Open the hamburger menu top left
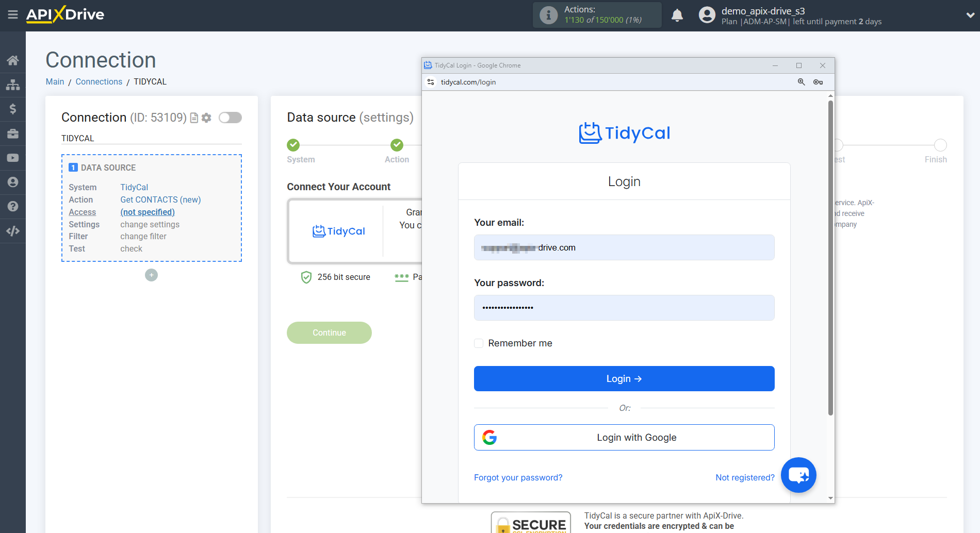 point(13,15)
